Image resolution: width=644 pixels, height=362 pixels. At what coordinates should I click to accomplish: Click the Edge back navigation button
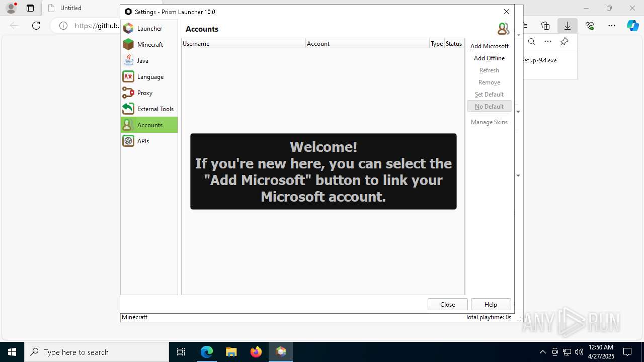[14, 26]
